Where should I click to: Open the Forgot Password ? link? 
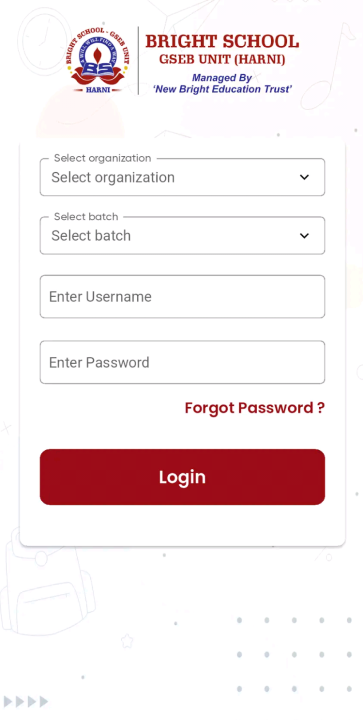pos(255,408)
